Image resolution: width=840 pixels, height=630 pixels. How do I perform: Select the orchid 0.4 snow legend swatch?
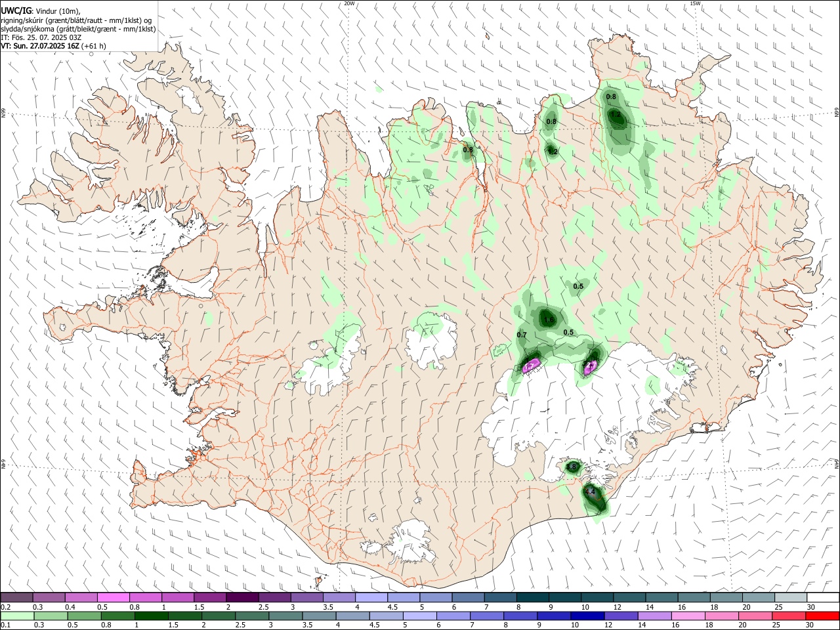[81, 597]
